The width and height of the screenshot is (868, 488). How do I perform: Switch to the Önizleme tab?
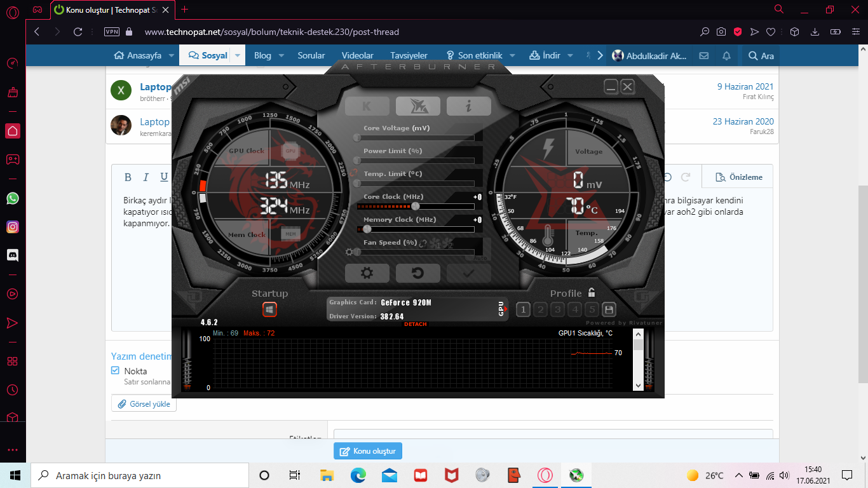[x=738, y=177]
